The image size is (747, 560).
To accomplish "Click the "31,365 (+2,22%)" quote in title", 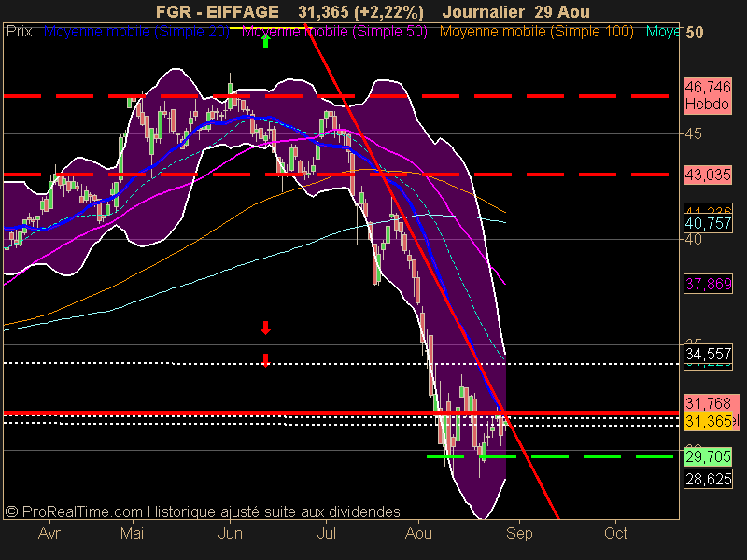I will pyautogui.click(x=360, y=11).
